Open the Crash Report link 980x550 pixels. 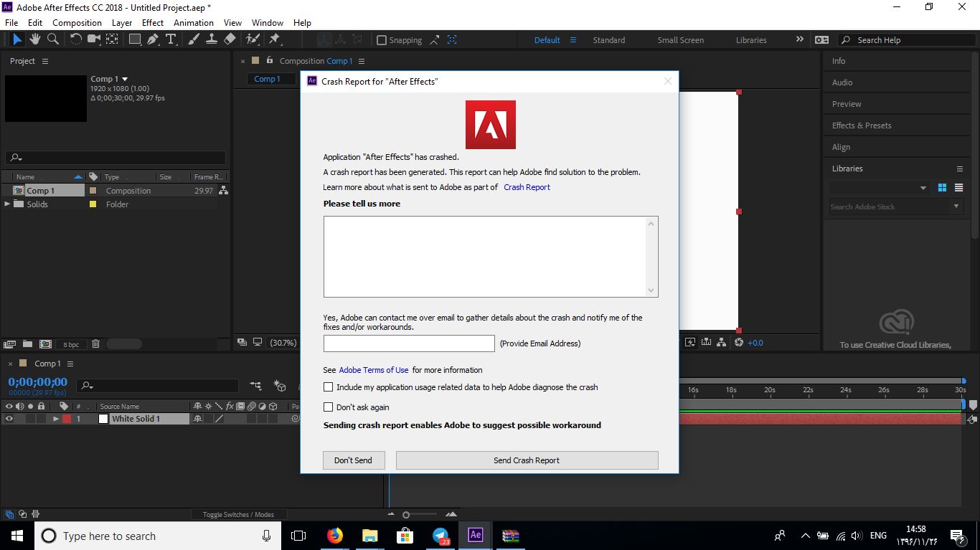(x=527, y=187)
